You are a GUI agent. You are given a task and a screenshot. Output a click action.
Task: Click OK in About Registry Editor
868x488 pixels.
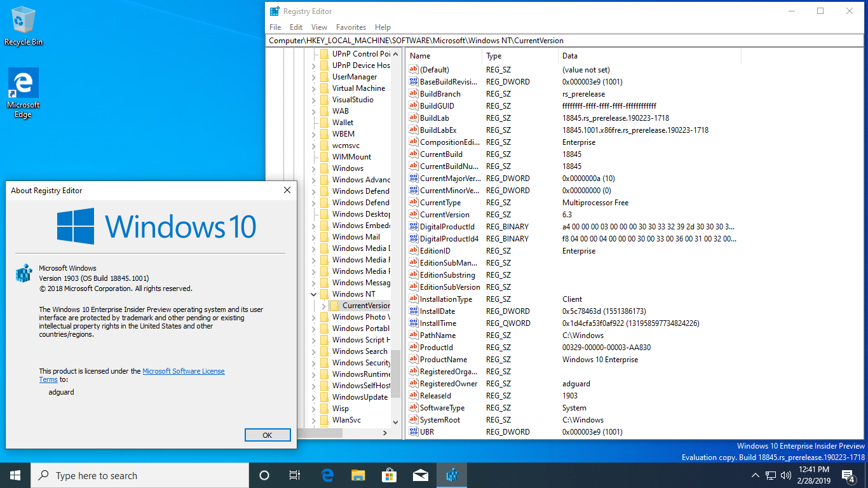[x=268, y=435]
